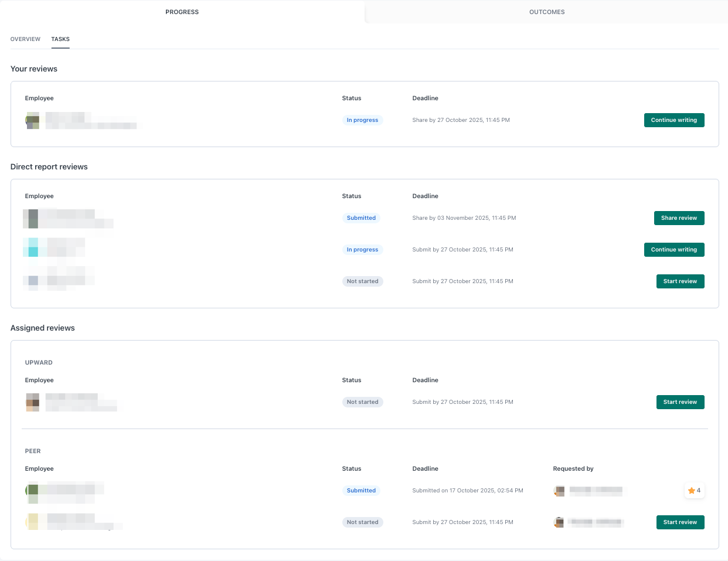Viewport: 728px width, 561px height.
Task: Continue writing the in-progress direct report review
Action: coord(673,250)
